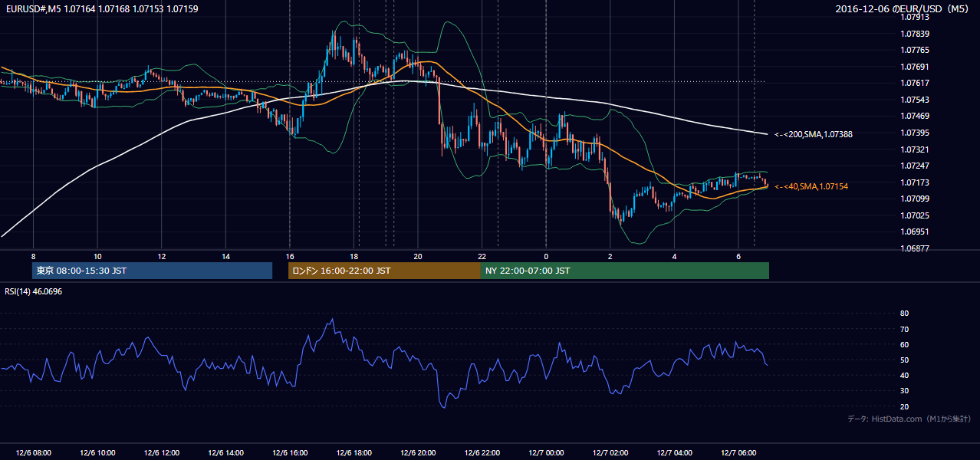Screen dimensions: 980x460
Task: Click price level 1.07247 on price axis
Action: click(x=916, y=166)
